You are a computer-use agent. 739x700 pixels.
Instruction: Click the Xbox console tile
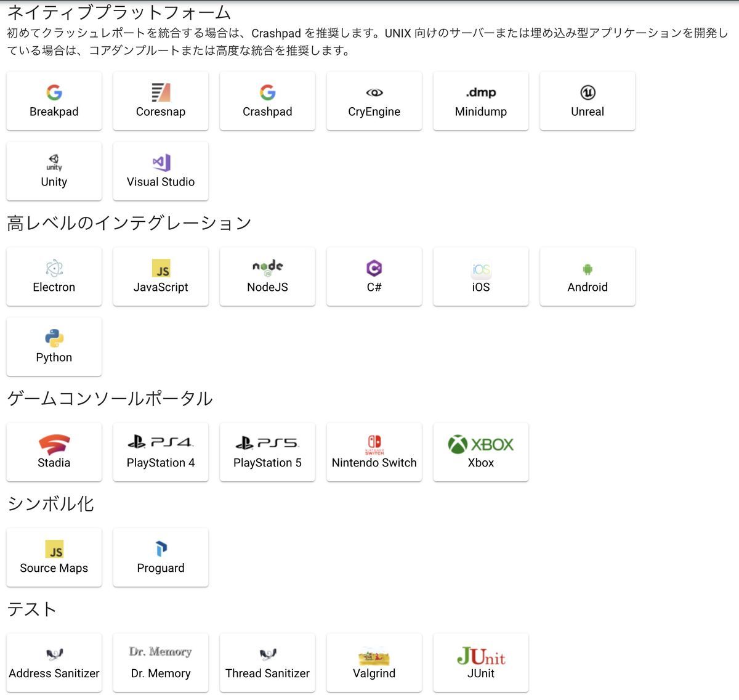point(480,452)
